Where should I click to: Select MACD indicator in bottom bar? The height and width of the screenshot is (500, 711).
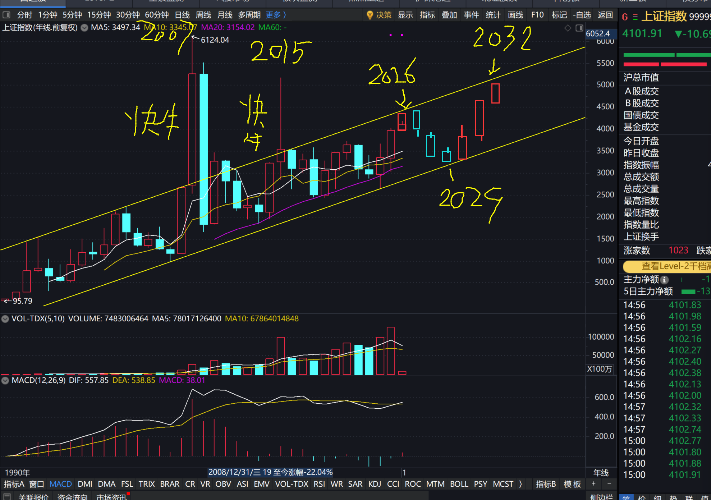(x=60, y=484)
